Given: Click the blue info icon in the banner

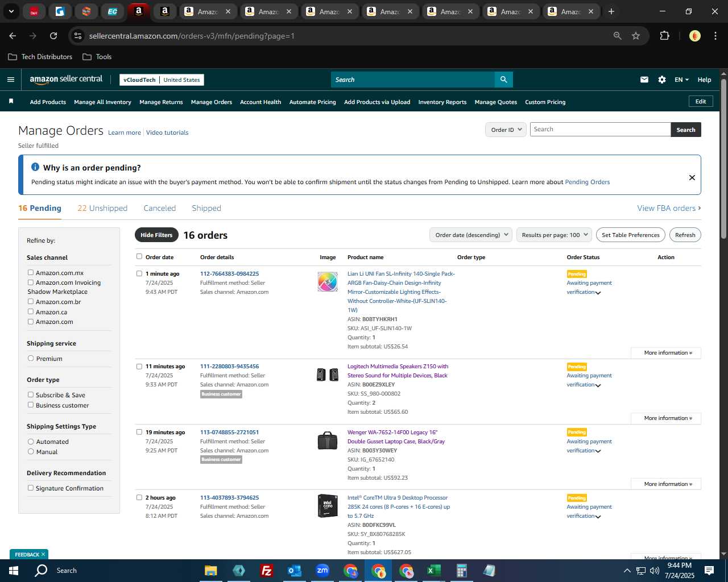Looking at the screenshot, I should (x=35, y=167).
